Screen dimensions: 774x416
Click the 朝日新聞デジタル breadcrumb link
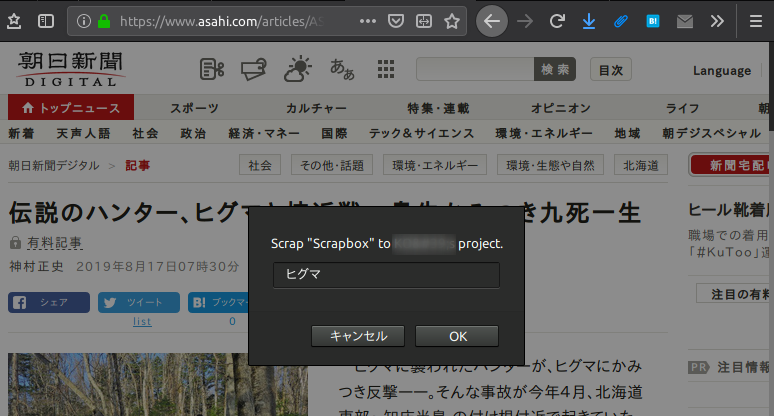tap(54, 165)
